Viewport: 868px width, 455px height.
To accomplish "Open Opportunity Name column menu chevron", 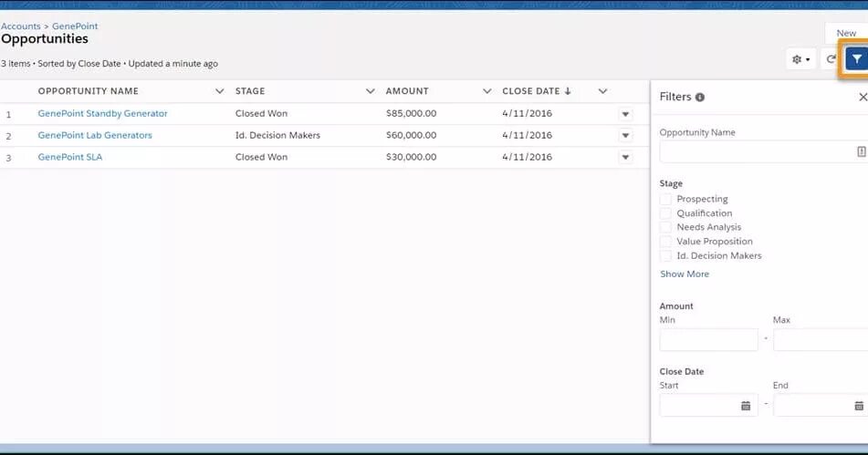I will (x=219, y=91).
